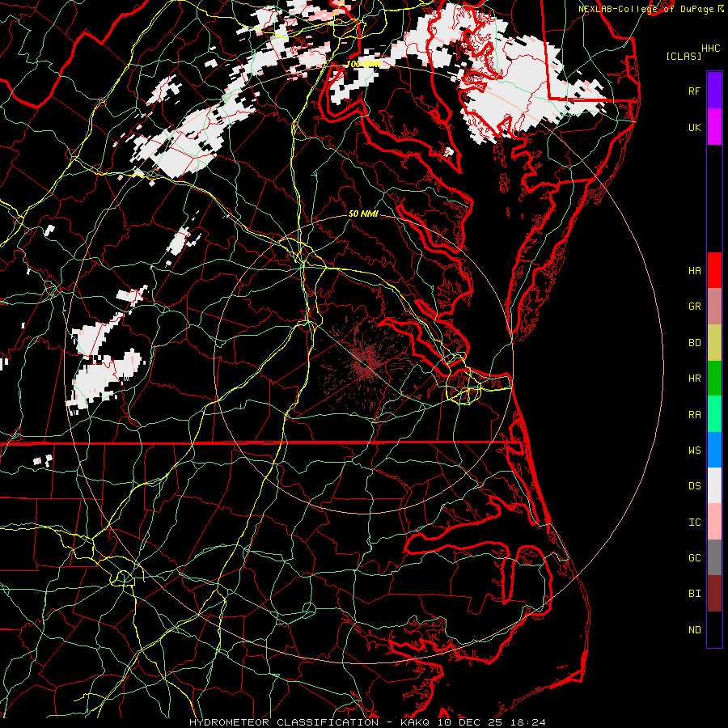Click the WS legend label
Viewport: 728px width, 728px height.
(x=694, y=450)
